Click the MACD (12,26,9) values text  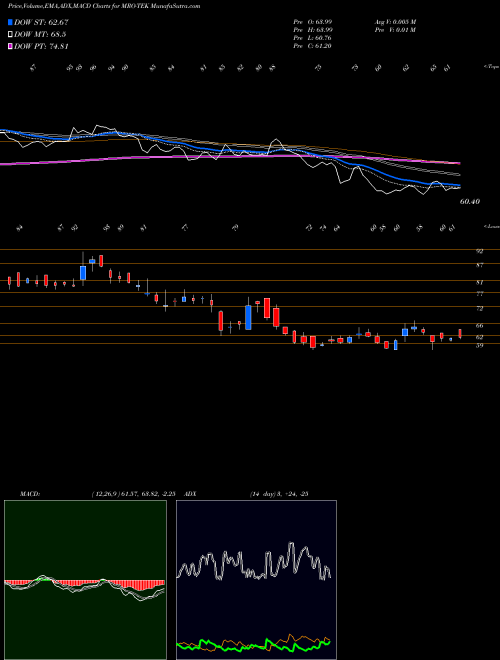pos(136,493)
